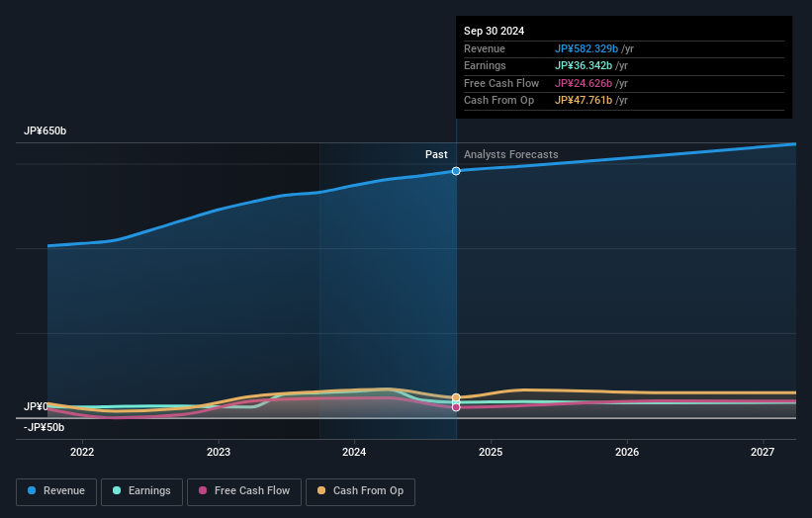The height and width of the screenshot is (518, 812).
Task: Click the 2024 x-axis label
Action: [x=354, y=452]
